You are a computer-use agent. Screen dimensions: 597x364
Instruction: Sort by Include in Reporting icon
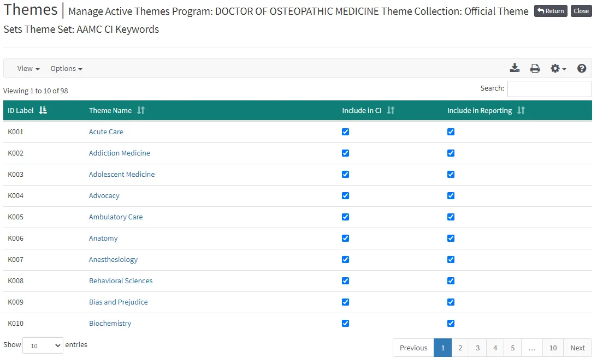tap(521, 110)
